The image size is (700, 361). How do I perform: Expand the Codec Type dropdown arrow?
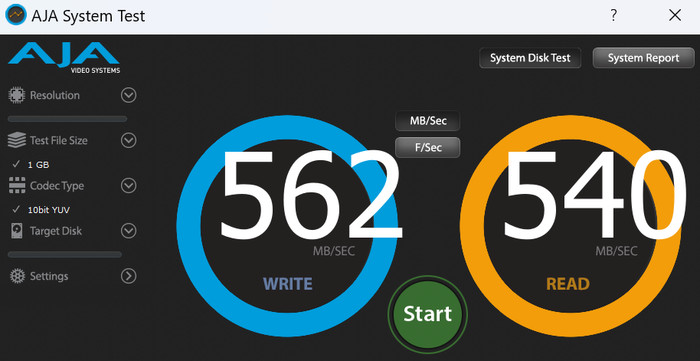(129, 186)
